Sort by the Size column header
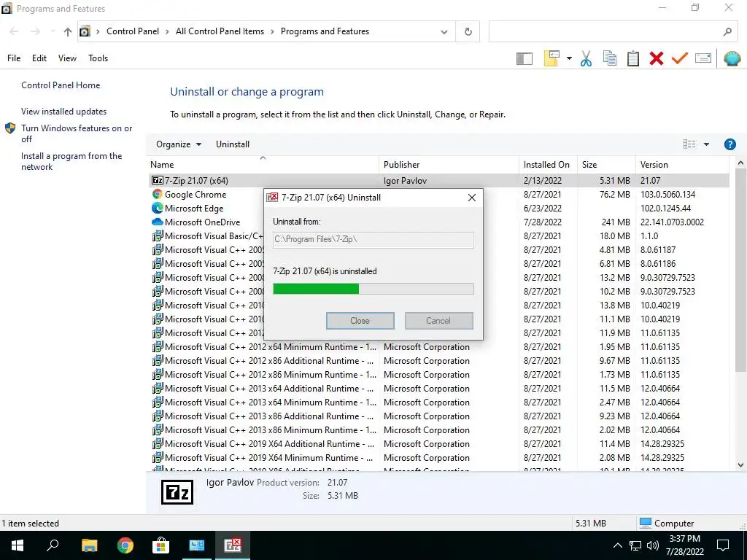Viewport: 747px width, 560px height. 606,165
